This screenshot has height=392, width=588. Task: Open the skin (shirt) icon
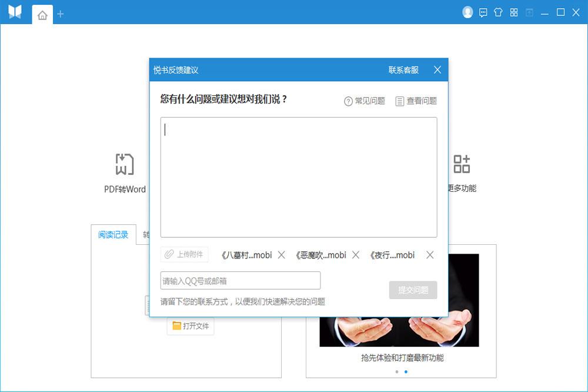coord(498,12)
